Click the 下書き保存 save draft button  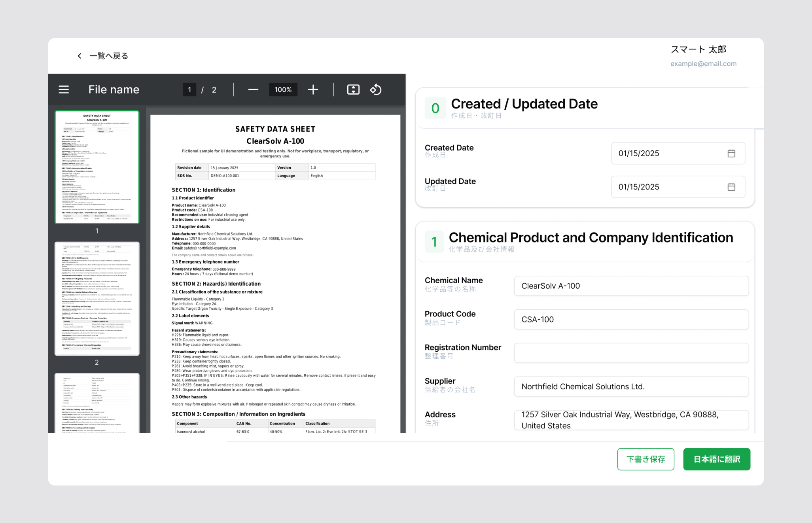646,459
